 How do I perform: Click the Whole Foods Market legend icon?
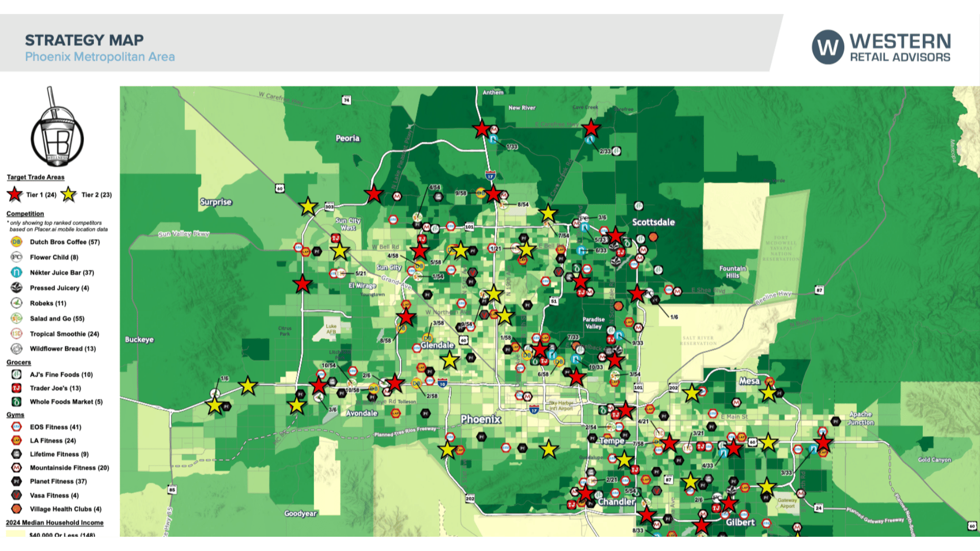pyautogui.click(x=16, y=402)
